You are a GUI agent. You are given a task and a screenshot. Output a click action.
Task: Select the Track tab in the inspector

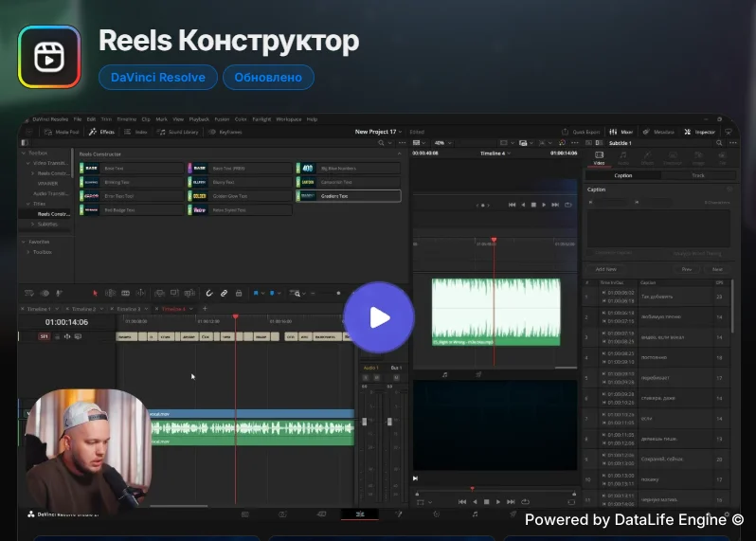click(697, 175)
